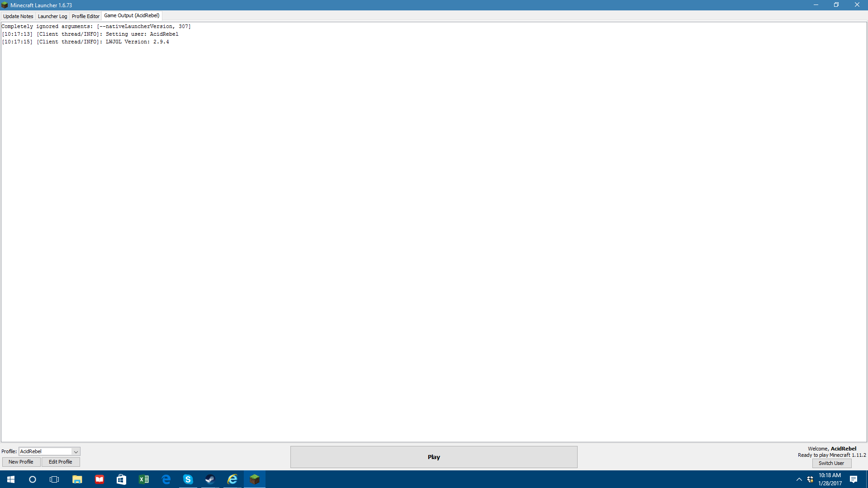Open Task View on the taskbar
Image resolution: width=868 pixels, height=488 pixels.
(54, 479)
